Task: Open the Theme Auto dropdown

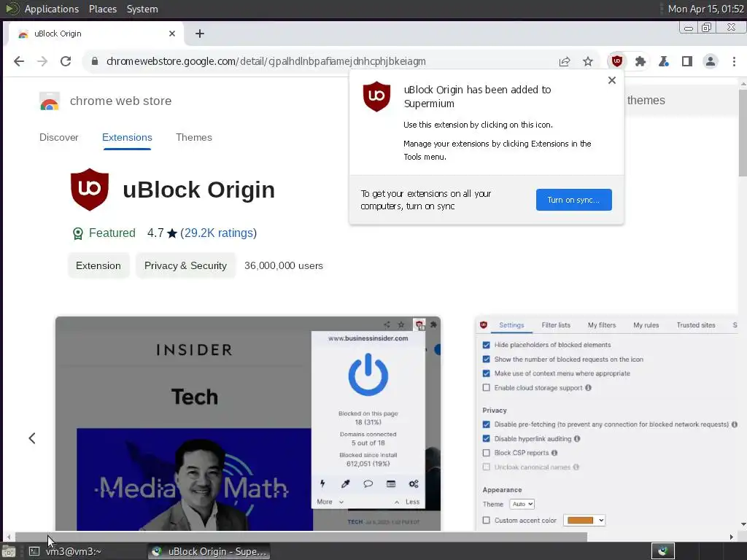Action: (522, 504)
